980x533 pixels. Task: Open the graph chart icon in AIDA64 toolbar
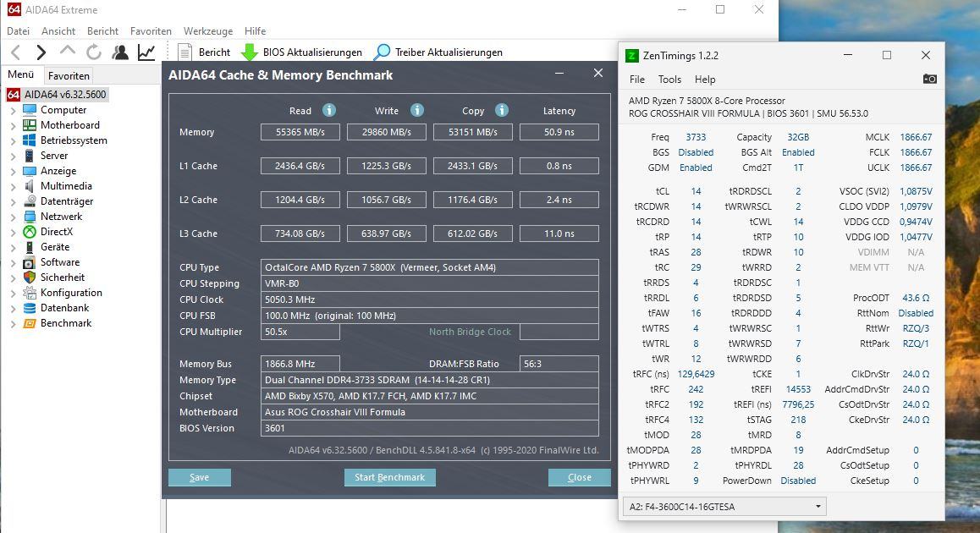[x=146, y=52]
